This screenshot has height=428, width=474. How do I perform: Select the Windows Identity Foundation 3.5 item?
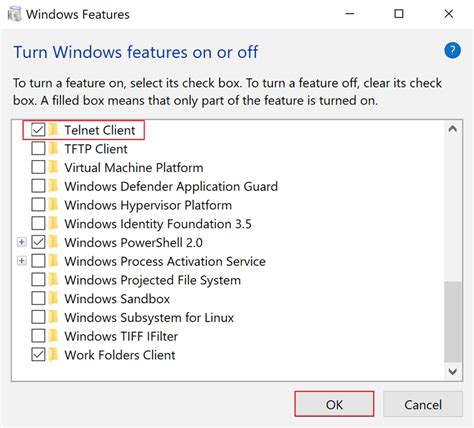158,223
